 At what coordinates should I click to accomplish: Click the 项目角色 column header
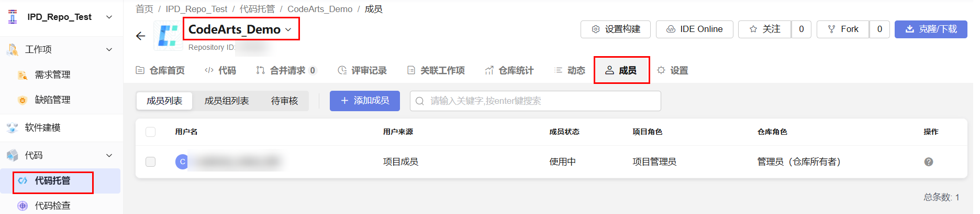tap(648, 132)
